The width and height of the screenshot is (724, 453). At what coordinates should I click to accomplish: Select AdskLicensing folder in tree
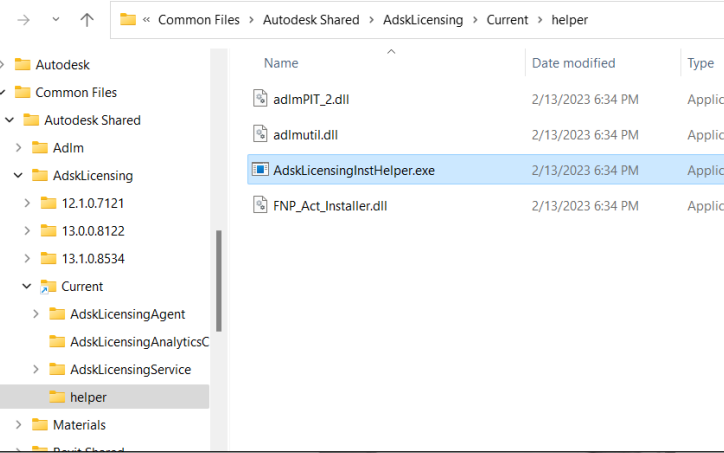coord(93,175)
